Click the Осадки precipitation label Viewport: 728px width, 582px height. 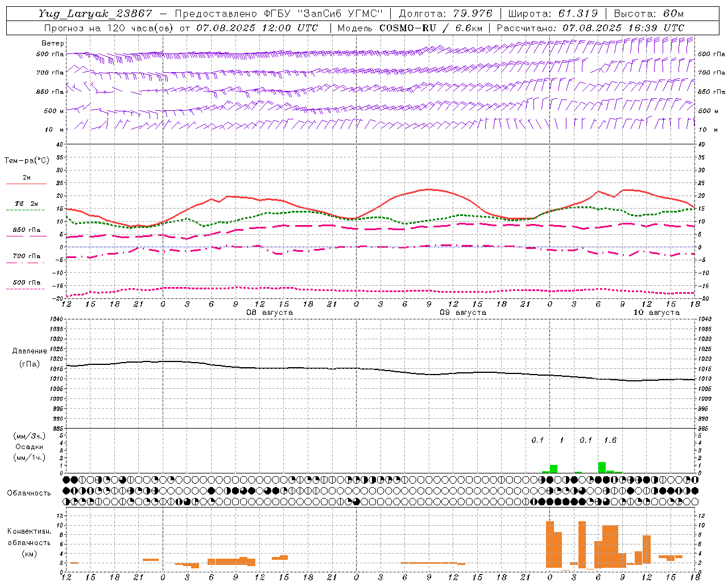(30, 447)
